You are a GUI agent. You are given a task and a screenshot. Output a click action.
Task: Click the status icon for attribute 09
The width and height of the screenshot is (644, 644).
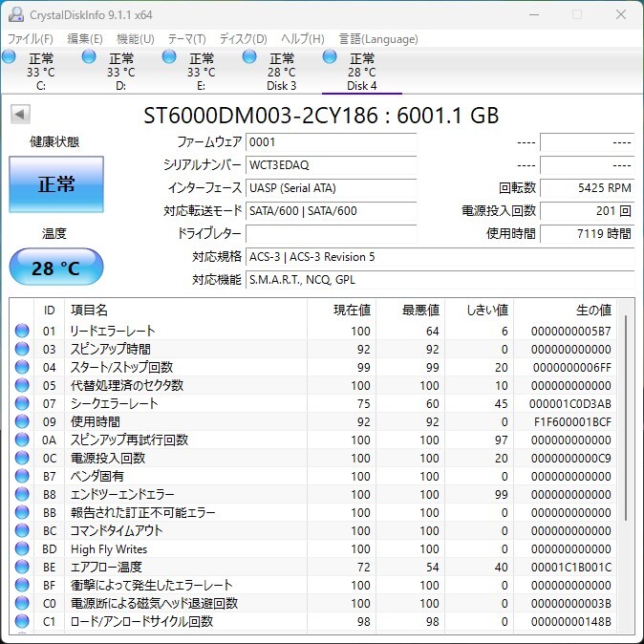click(22, 421)
